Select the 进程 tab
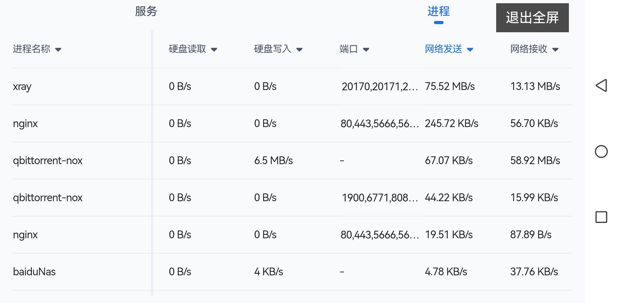The image size is (644, 303). pos(438,12)
